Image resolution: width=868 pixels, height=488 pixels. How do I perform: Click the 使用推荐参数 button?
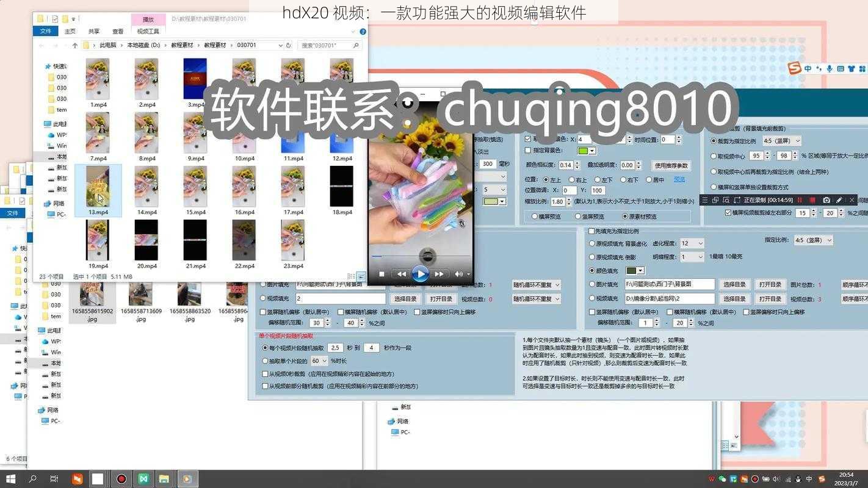[671, 165]
